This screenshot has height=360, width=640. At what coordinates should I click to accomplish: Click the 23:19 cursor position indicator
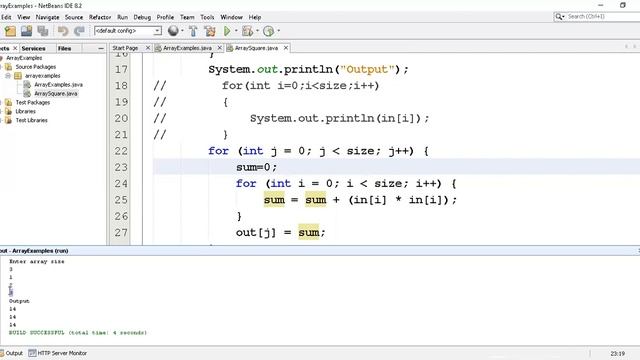(618, 353)
